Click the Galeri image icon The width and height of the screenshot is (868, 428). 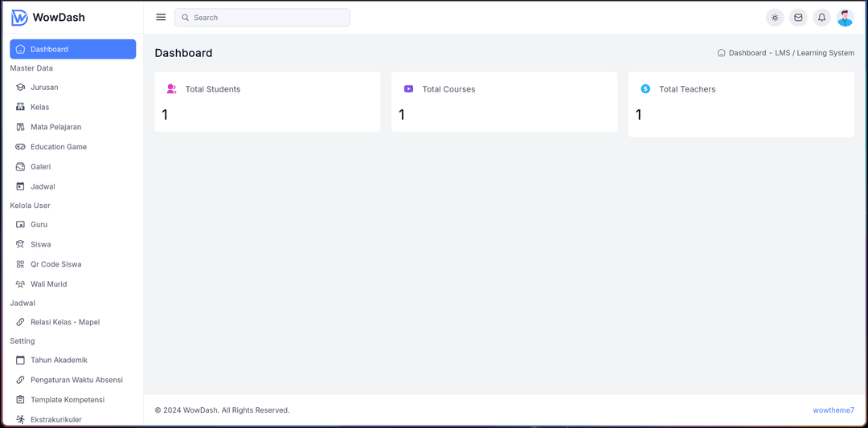(20, 166)
